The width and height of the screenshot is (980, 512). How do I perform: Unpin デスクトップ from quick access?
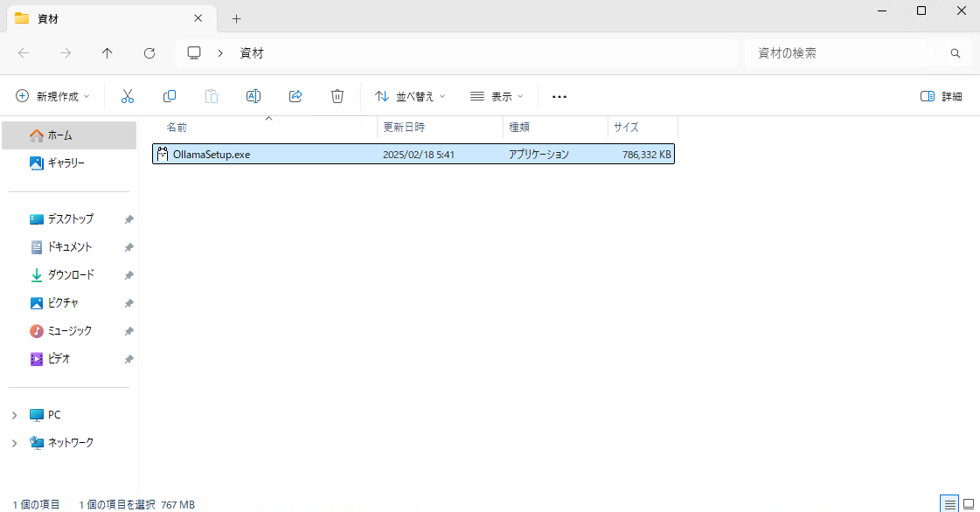[129, 219]
